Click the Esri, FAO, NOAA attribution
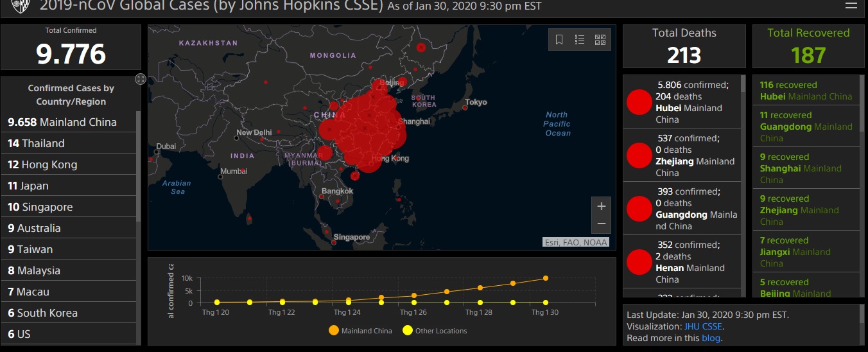Screen dimensions: 868x352 pos(575,242)
